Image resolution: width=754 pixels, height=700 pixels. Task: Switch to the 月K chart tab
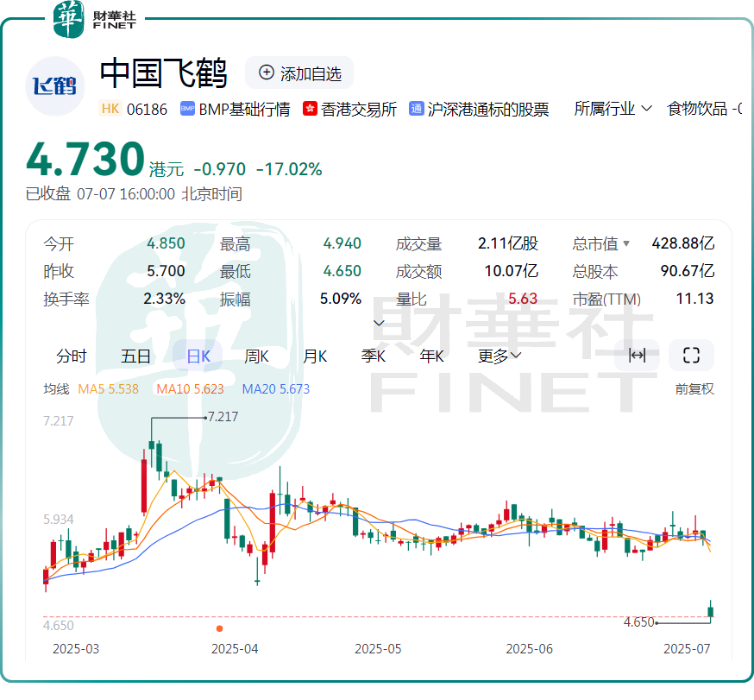[x=315, y=356]
